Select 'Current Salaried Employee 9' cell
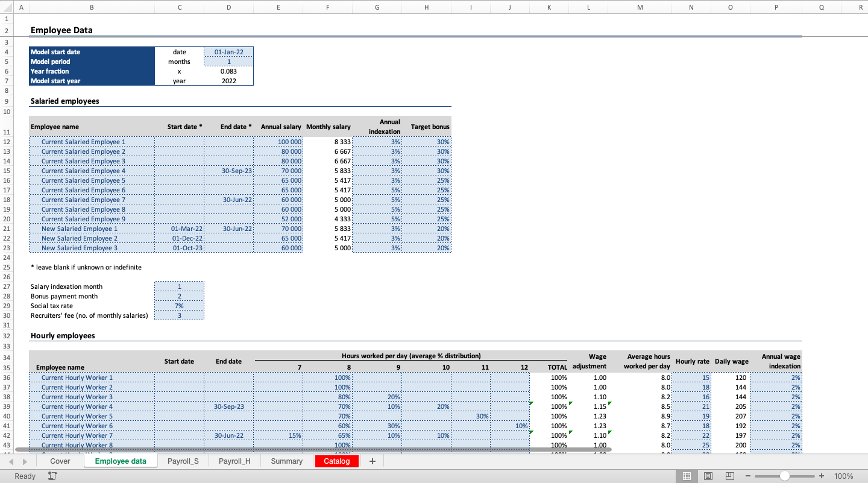Viewport: 868px width, 483px height. [92, 219]
